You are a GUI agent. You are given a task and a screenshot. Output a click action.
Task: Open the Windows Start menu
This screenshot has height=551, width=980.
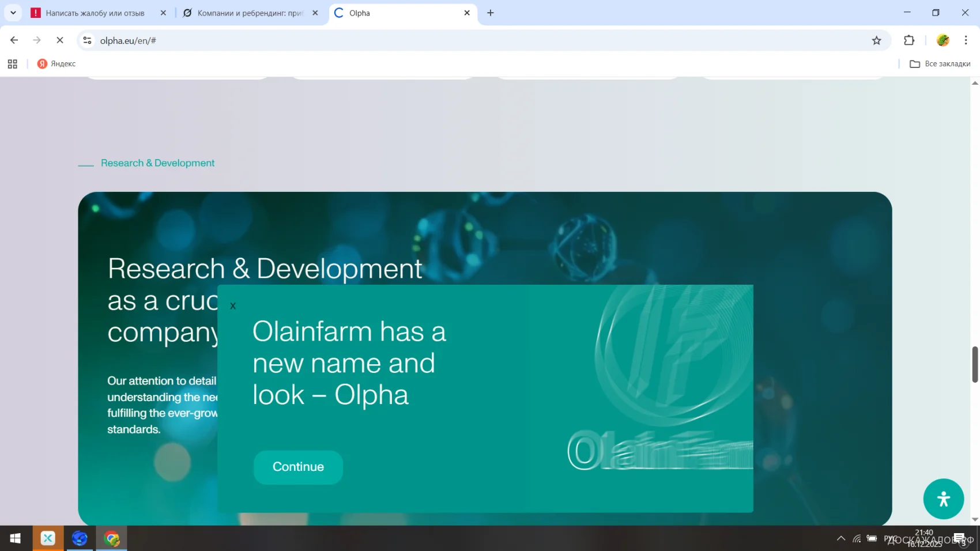[16, 538]
